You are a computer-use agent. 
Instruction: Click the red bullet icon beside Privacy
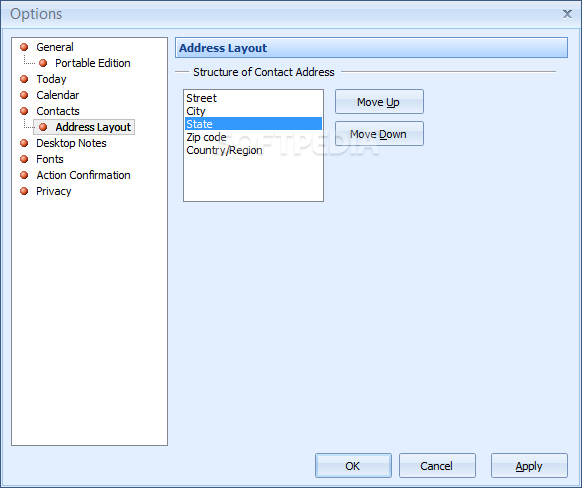coord(24,191)
